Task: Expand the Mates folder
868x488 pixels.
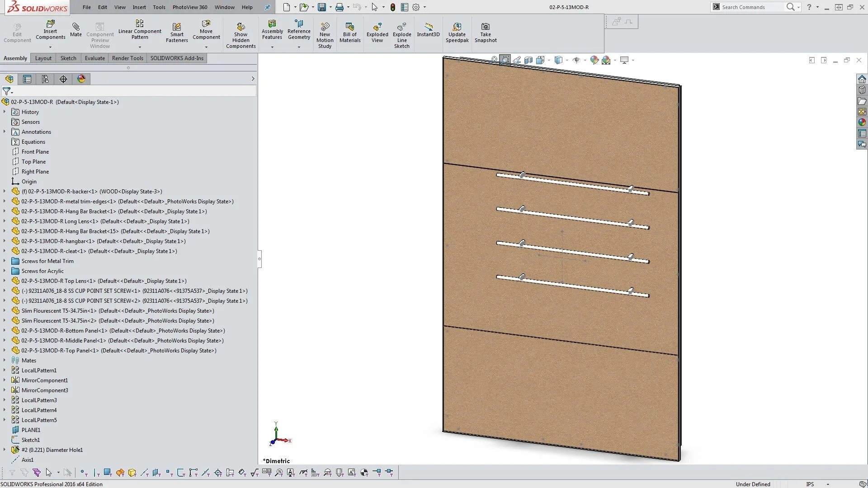Action: tap(5, 360)
